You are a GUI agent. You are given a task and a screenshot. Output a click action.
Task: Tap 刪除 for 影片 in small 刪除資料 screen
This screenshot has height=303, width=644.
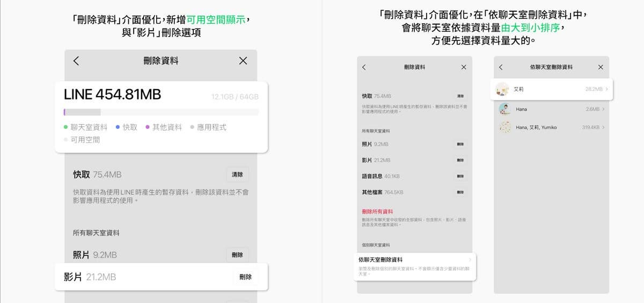[460, 160]
